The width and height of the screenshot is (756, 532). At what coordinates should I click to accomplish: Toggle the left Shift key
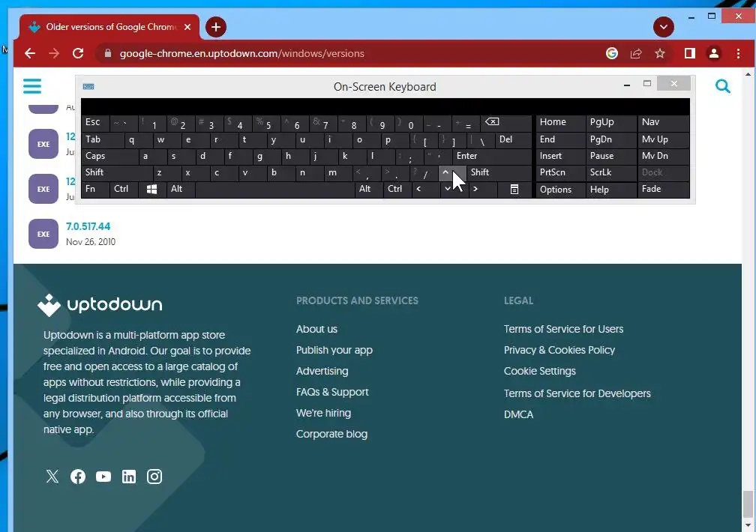pyautogui.click(x=117, y=172)
